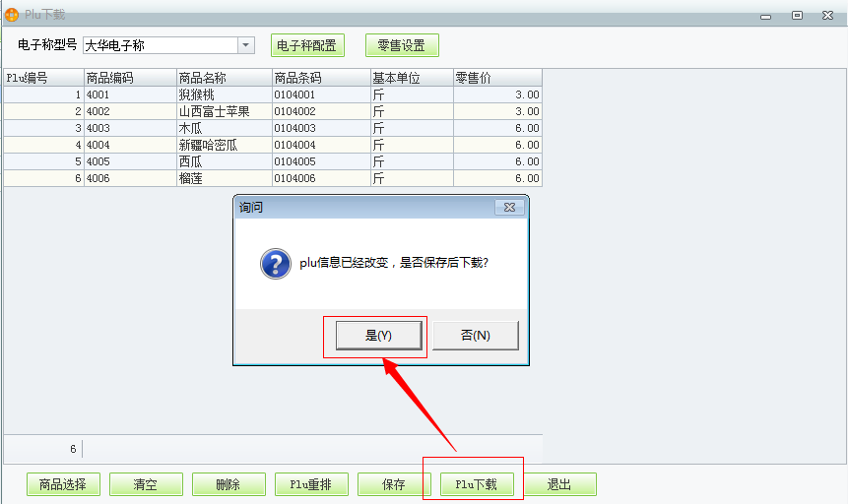Viewport: 848px width, 504px height.
Task: Sort by 商品名称 column header
Action: [225, 78]
